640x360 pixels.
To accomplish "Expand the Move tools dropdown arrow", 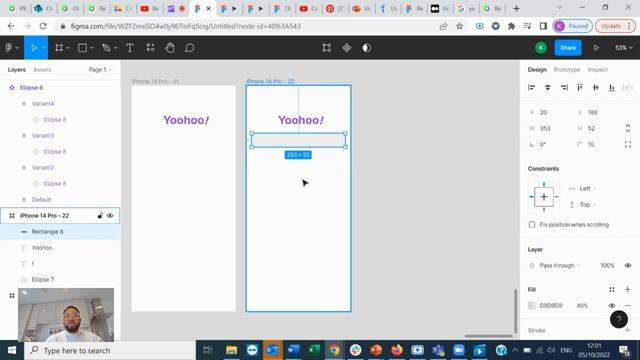I will pos(43,48).
